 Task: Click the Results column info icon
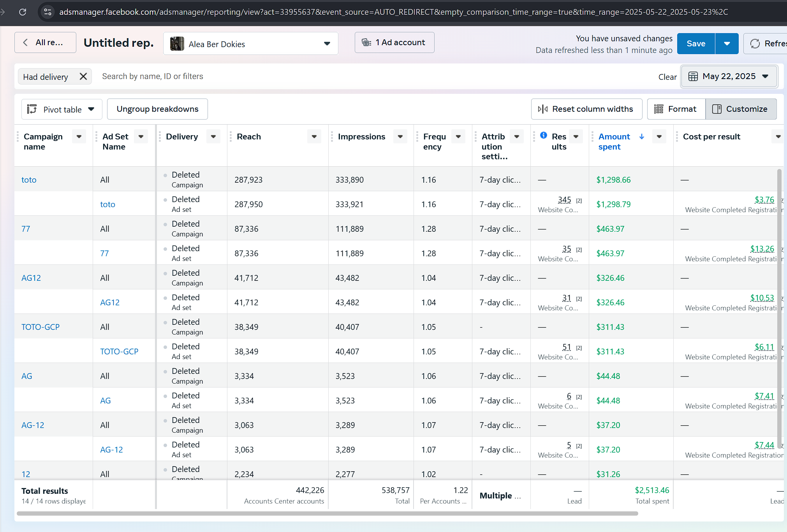[544, 136]
